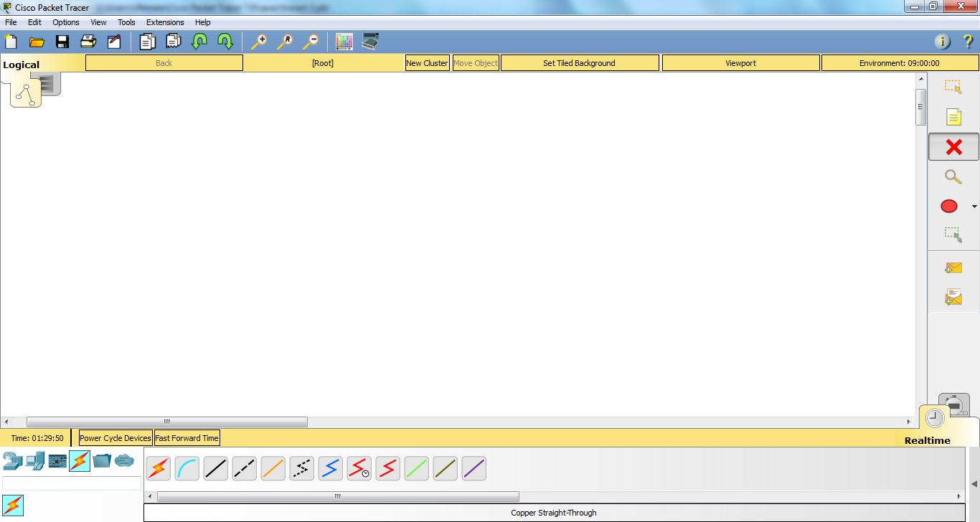This screenshot has width=980, height=522.
Task: Click the Connections subcategory lightning icon
Action: [13, 506]
